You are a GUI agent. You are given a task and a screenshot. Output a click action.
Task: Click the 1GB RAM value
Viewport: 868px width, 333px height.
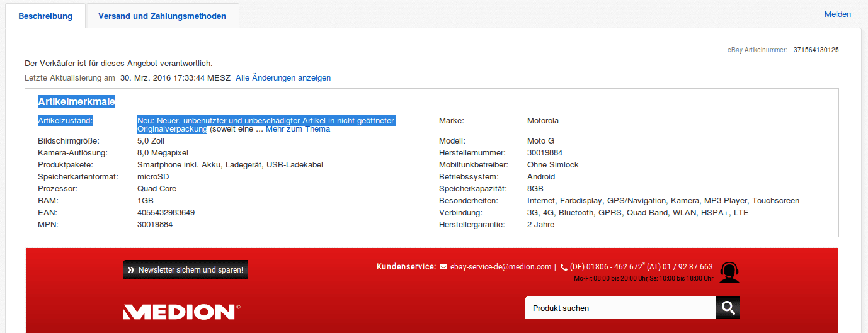tap(146, 201)
